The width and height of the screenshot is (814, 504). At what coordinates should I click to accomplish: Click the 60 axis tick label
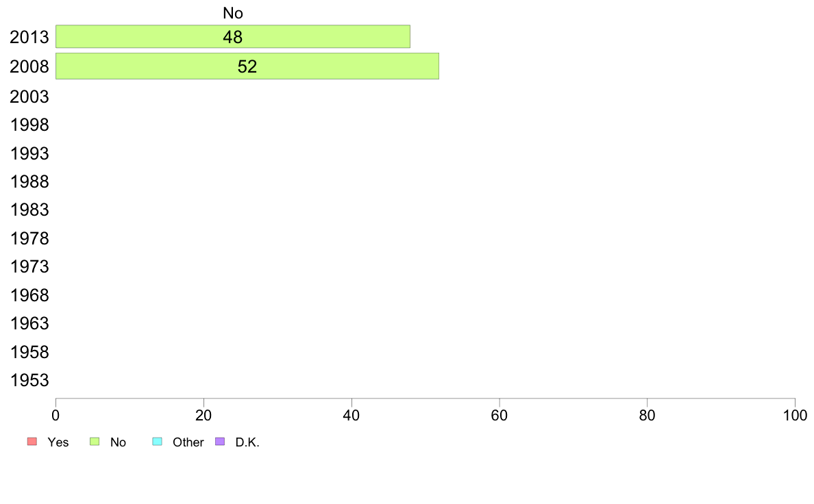click(x=500, y=415)
